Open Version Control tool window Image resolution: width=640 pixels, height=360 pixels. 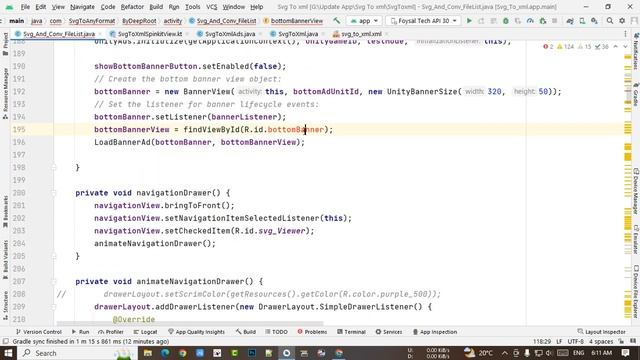pos(38,332)
